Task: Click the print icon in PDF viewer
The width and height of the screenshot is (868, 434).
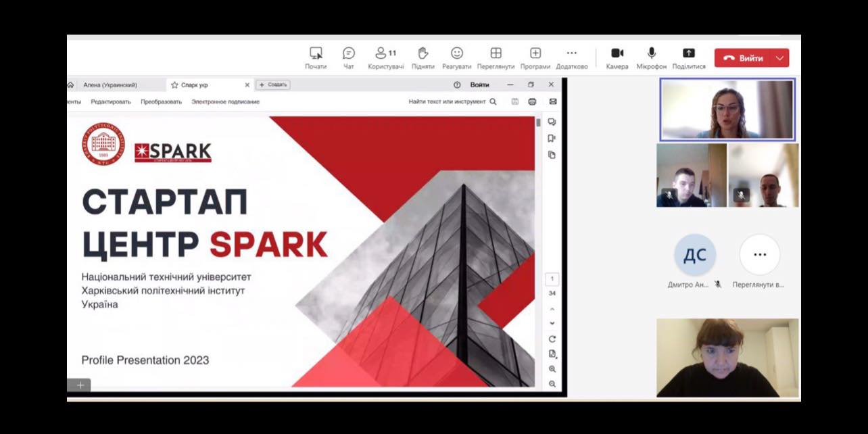Action: (532, 101)
